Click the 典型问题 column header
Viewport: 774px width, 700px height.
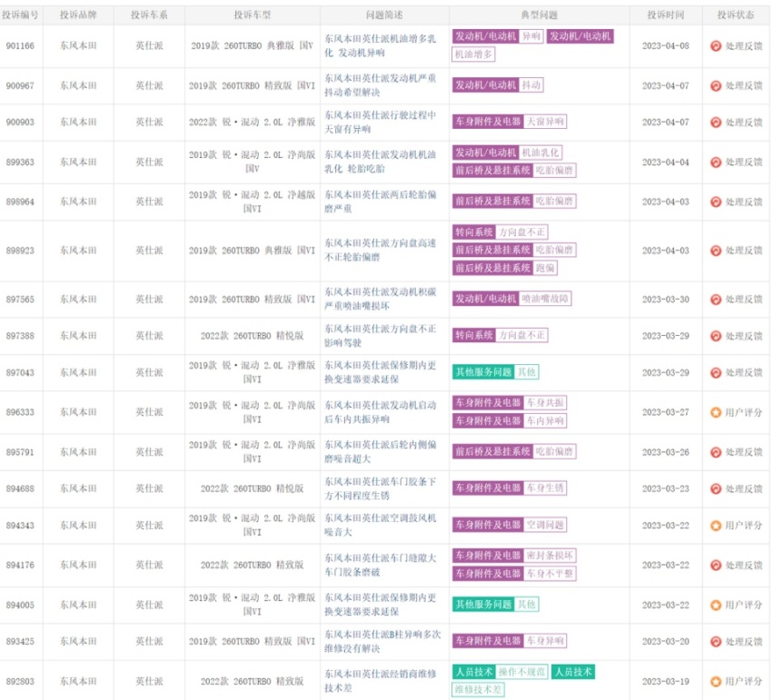[539, 15]
